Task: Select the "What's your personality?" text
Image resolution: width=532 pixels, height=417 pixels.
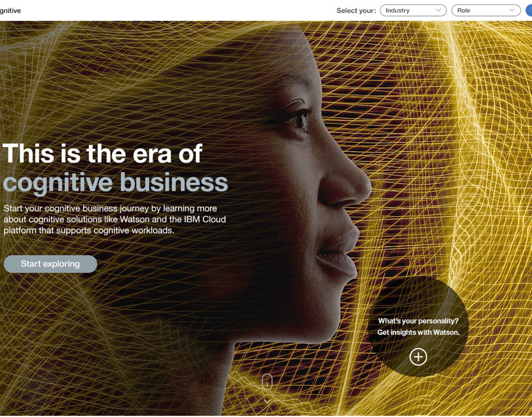Action: pyautogui.click(x=418, y=321)
